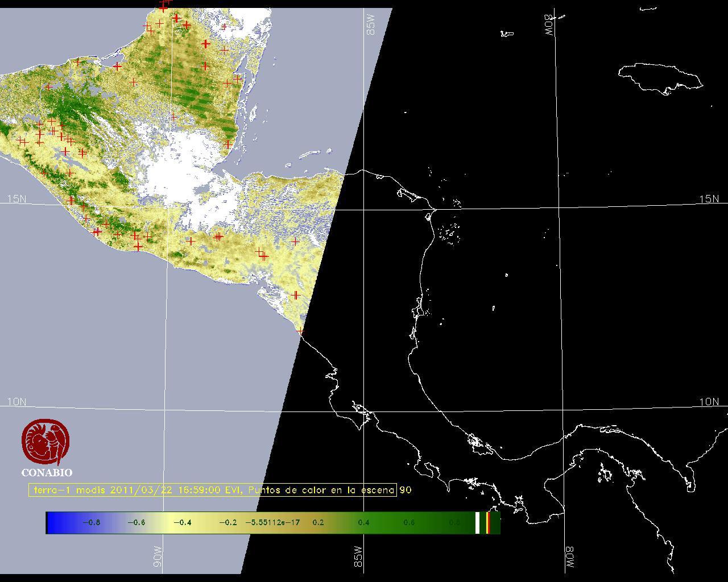Click the 80W label at the bottom
The width and height of the screenshot is (728, 582).
tap(569, 558)
